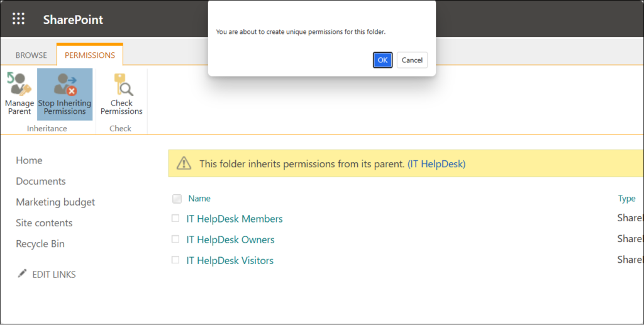Check the IT HelpDesk Members checkbox
This screenshot has width=644, height=325.
point(175,219)
